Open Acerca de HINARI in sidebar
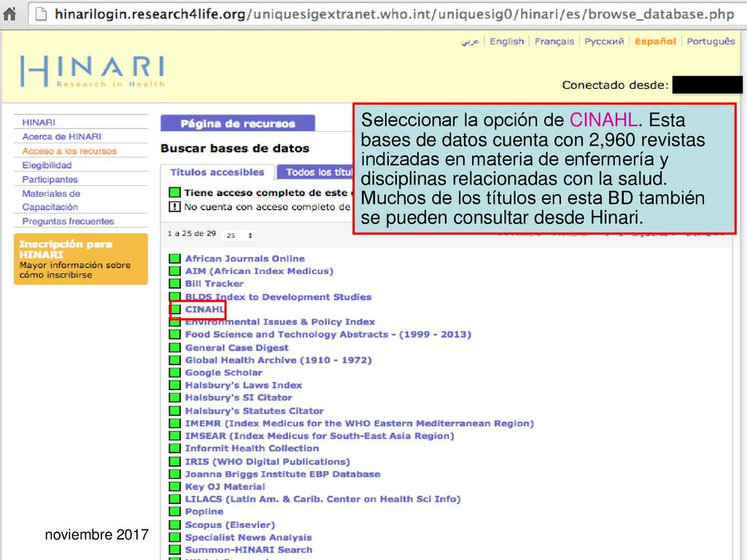This screenshot has height=560, width=747. (61, 136)
